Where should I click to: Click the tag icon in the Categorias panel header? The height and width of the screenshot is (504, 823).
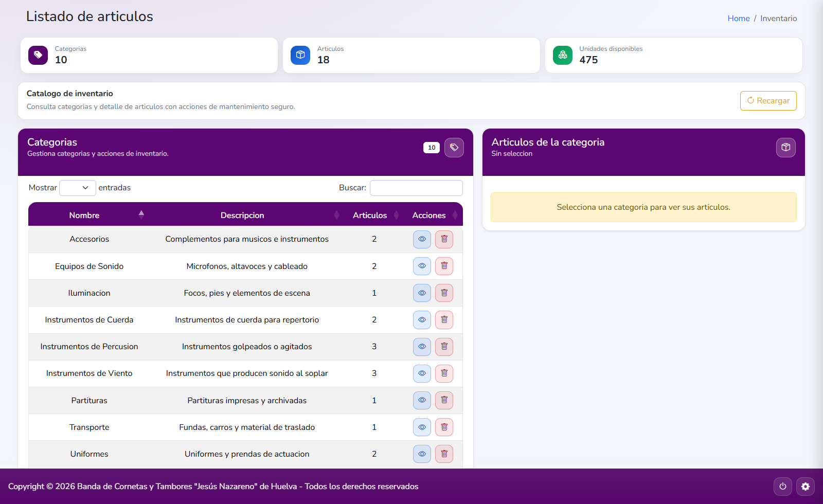pos(454,148)
